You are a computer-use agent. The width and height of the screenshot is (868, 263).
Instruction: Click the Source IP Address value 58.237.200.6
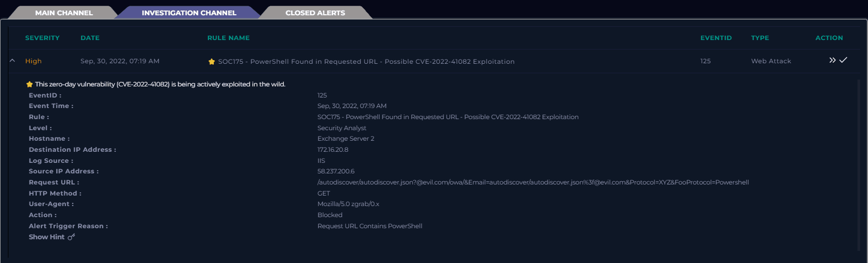(x=336, y=171)
